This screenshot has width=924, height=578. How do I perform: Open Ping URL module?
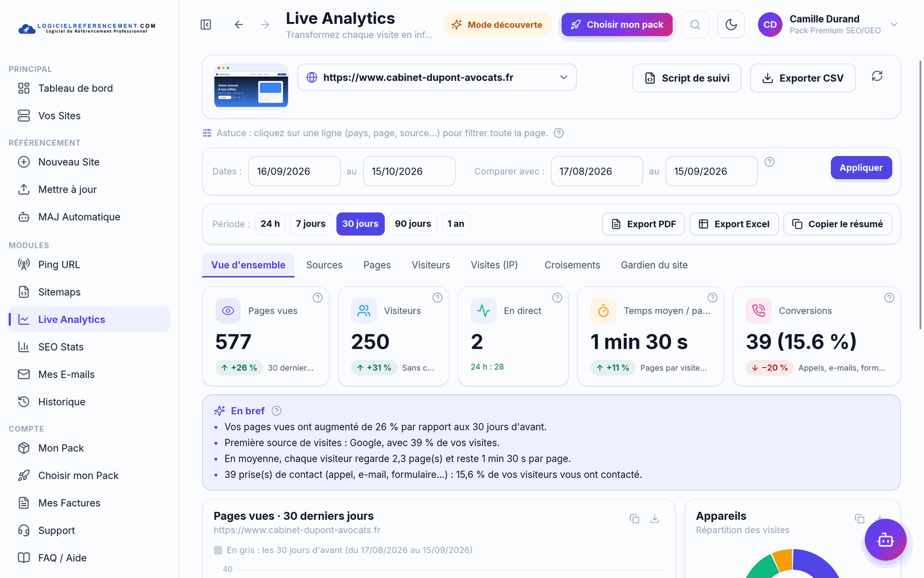pyautogui.click(x=89, y=265)
